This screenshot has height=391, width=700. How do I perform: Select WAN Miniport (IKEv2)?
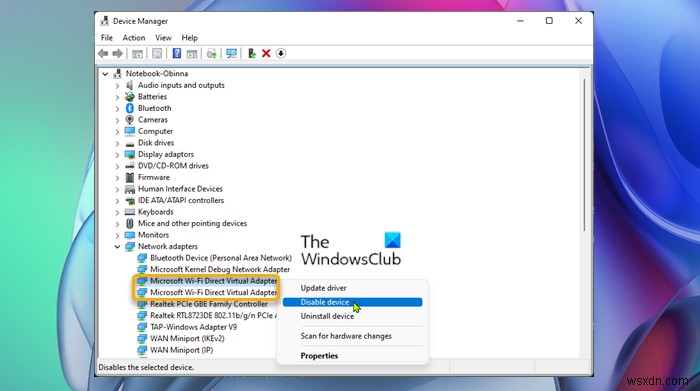(188, 339)
